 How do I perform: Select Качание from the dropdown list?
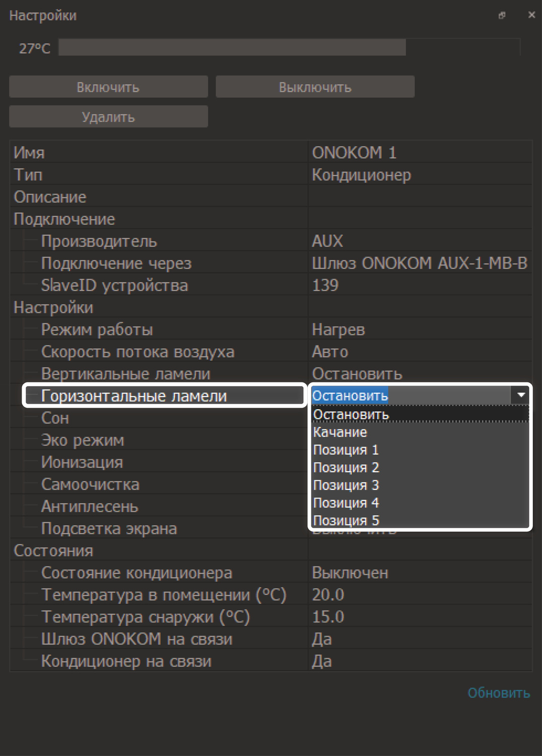(341, 432)
